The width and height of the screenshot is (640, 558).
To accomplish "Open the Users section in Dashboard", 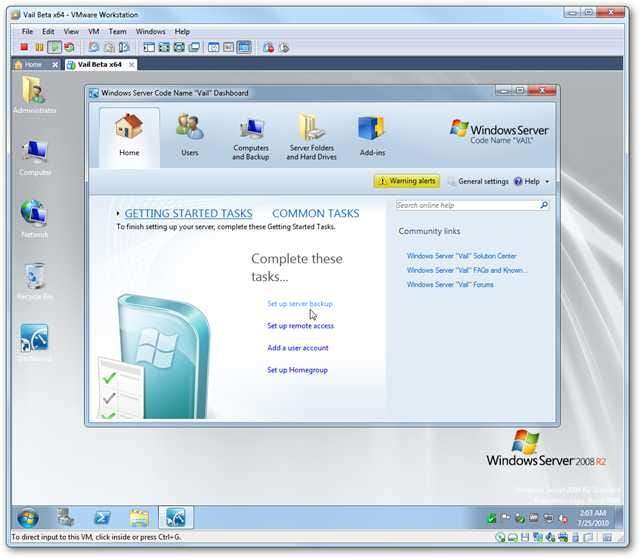I will (x=189, y=135).
